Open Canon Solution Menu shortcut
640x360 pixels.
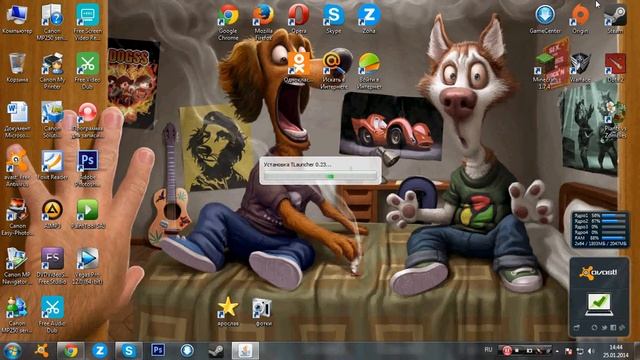[52, 120]
